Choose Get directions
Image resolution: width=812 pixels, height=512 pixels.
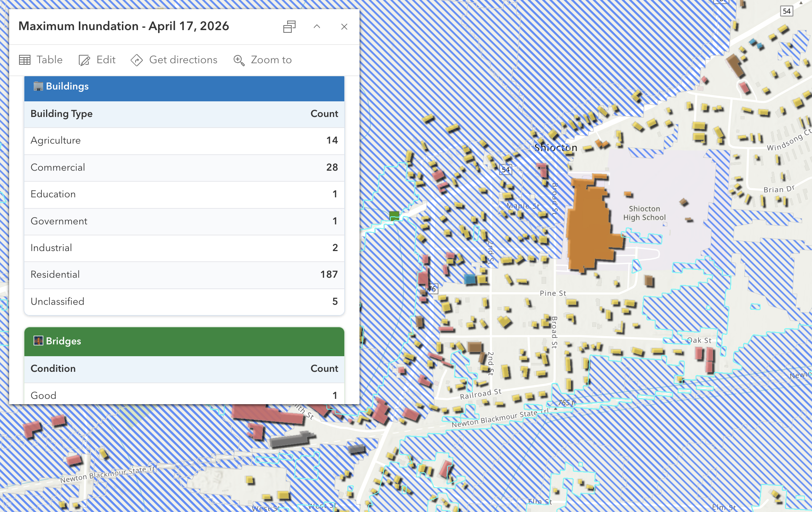pos(174,60)
